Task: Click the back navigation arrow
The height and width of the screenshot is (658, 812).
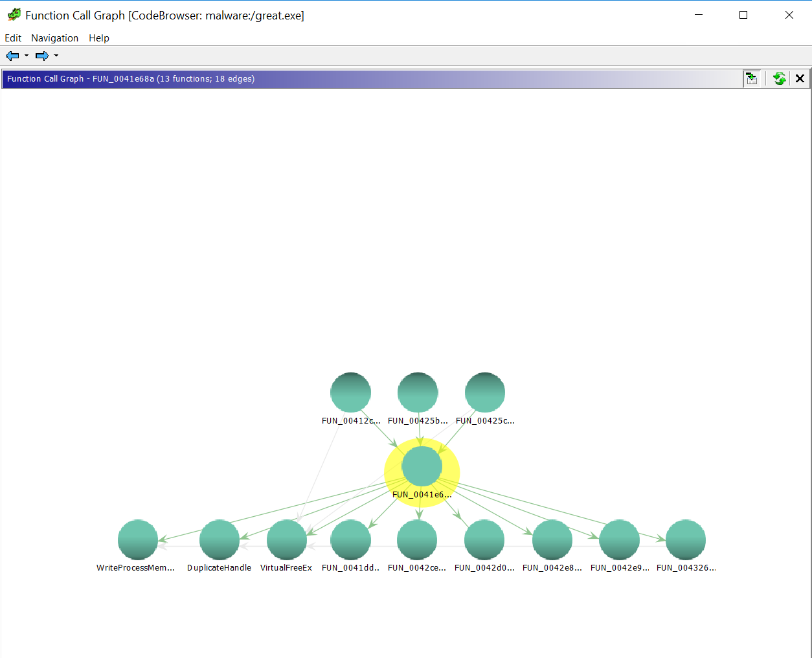Action: click(12, 56)
